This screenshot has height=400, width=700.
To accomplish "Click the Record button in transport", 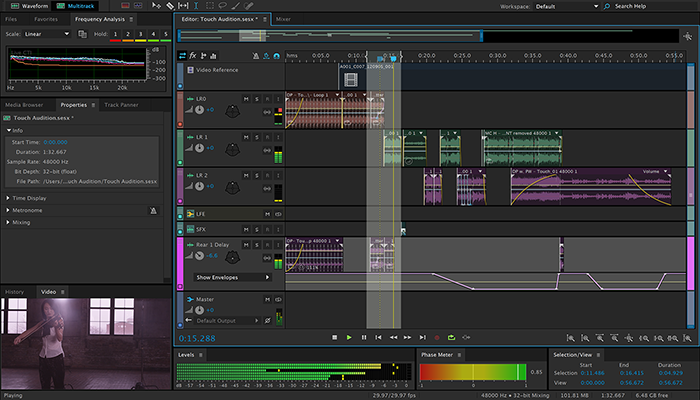I will 436,338.
